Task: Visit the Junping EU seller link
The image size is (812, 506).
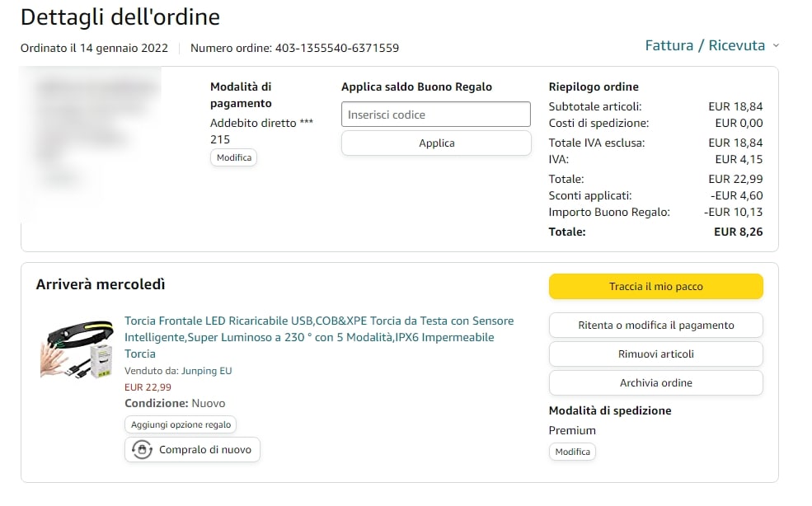Action: point(207,371)
